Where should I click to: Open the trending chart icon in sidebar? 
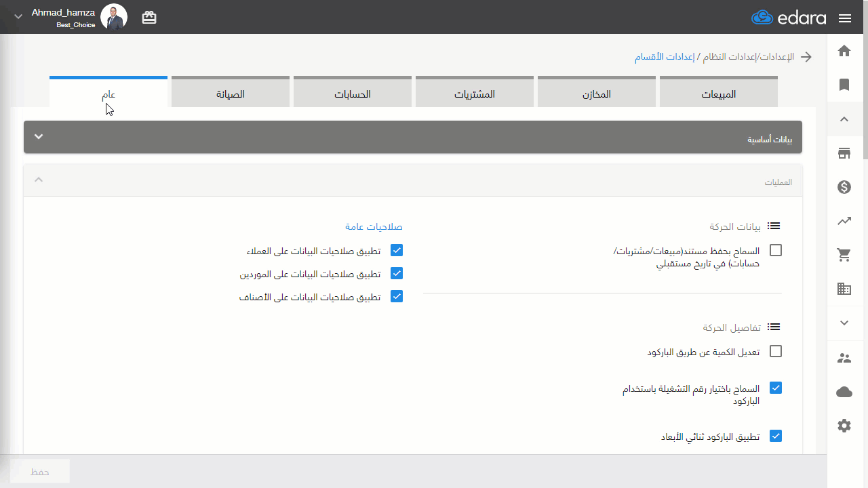tap(844, 221)
